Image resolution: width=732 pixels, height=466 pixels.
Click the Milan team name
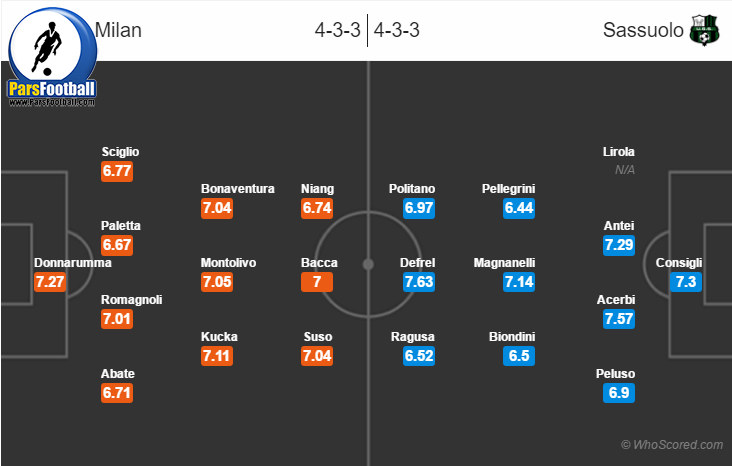pyautogui.click(x=118, y=30)
